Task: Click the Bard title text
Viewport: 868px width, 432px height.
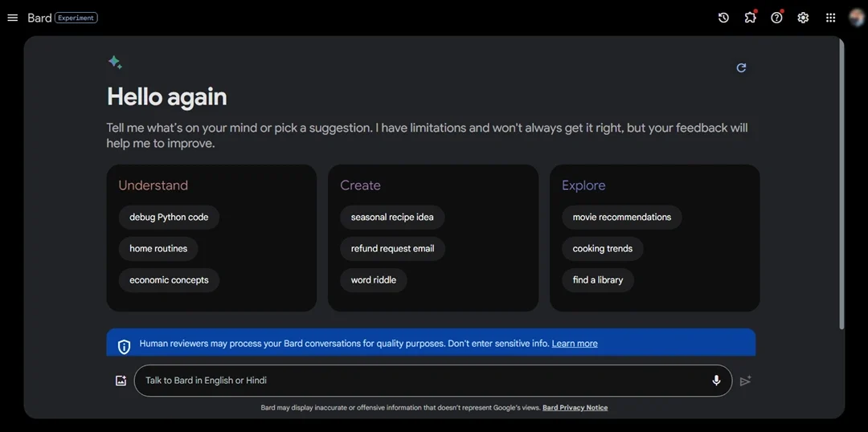Action: [x=39, y=18]
